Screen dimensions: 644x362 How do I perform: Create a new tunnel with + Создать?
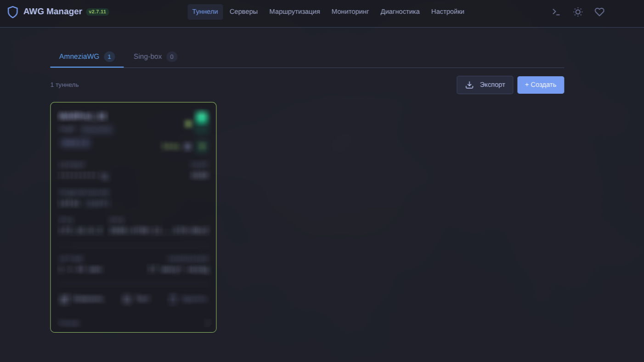pyautogui.click(x=541, y=85)
